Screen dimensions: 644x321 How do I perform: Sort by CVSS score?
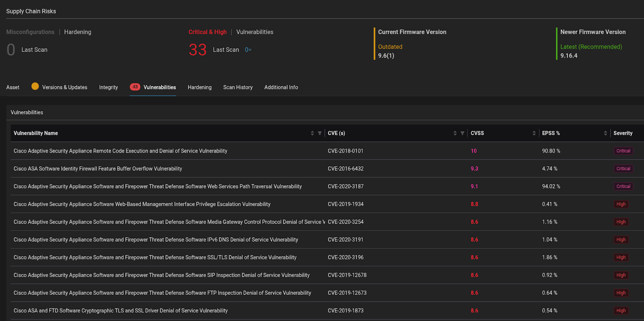[x=534, y=133]
